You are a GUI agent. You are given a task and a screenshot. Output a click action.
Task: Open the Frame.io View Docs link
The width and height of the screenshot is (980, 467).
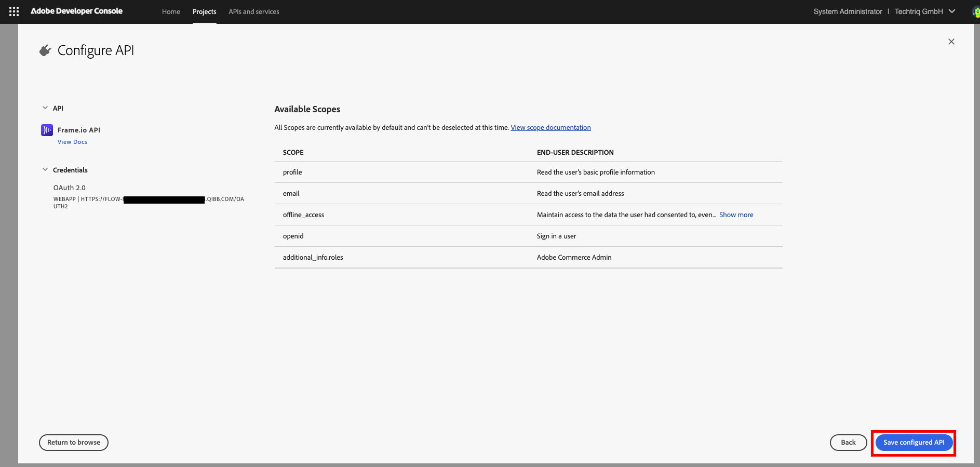(72, 142)
